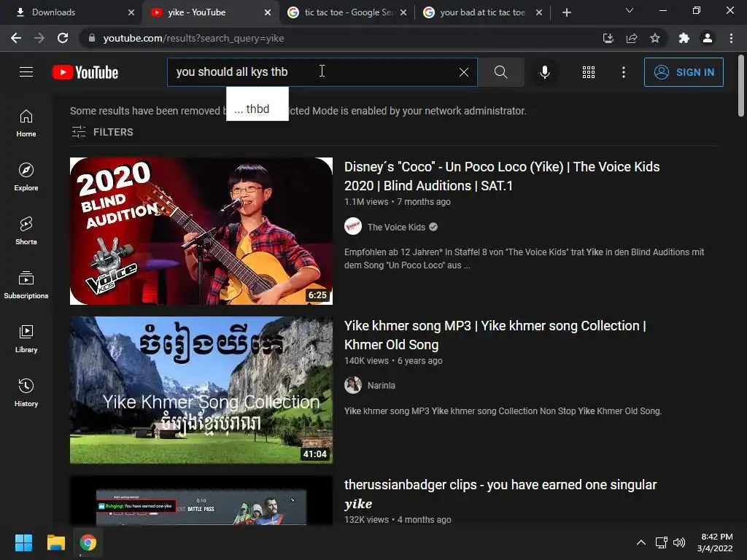Open the YouTube hamburger guide menu
747x560 pixels.
click(x=26, y=72)
